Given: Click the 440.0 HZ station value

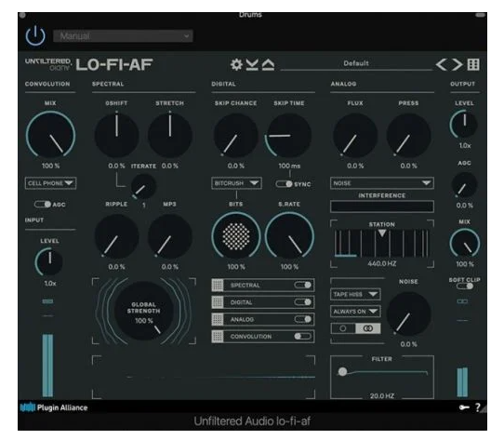Looking at the screenshot, I should 382,264.
